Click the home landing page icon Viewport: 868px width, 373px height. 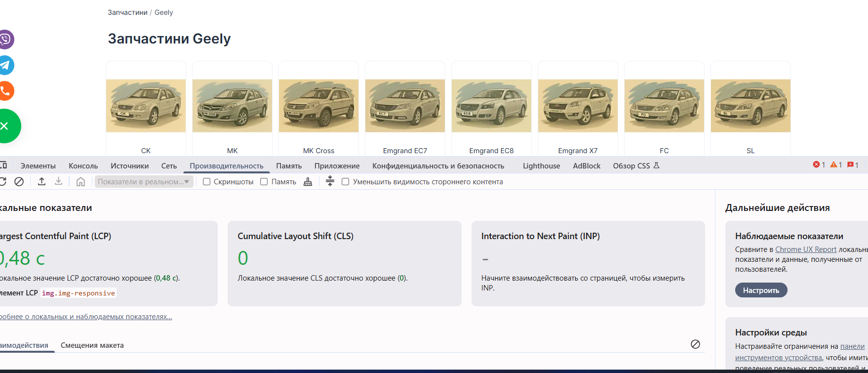tap(81, 182)
